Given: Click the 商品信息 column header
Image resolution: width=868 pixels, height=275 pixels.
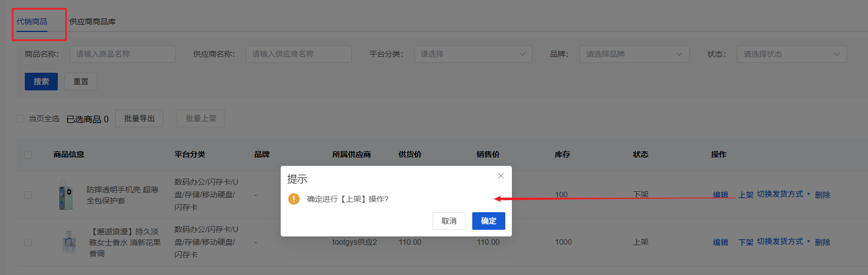Looking at the screenshot, I should pyautogui.click(x=69, y=154).
